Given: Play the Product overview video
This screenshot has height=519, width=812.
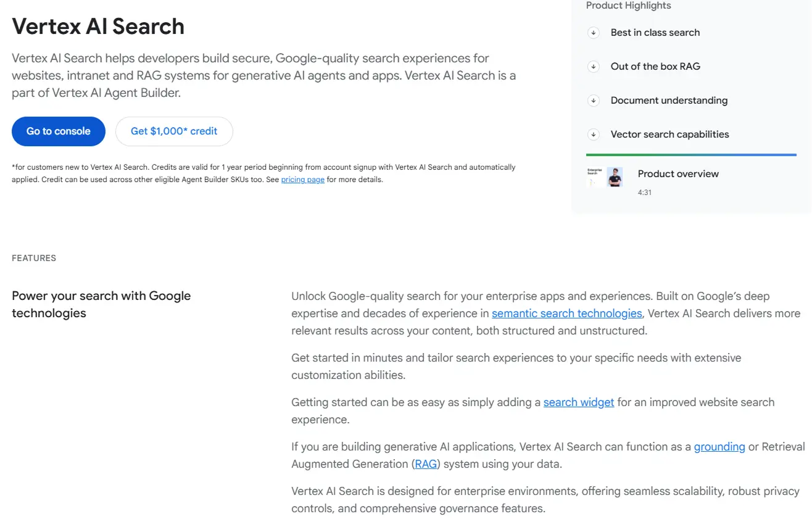Looking at the screenshot, I should click(x=678, y=174).
